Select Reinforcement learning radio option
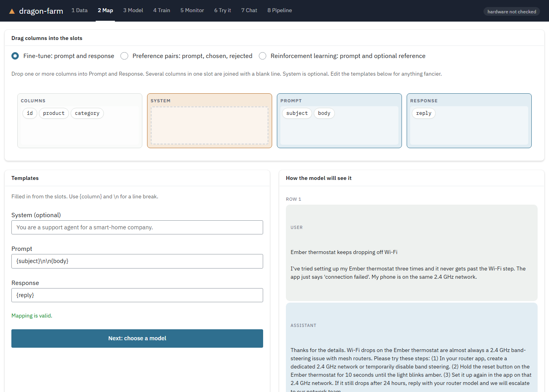The image size is (549, 392). pyautogui.click(x=262, y=56)
